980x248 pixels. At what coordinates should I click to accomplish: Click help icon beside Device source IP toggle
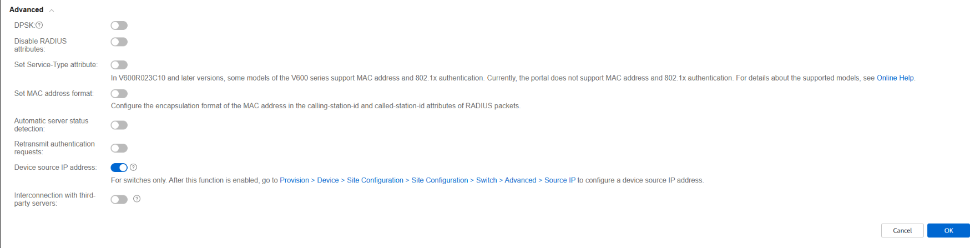pyautogui.click(x=133, y=168)
